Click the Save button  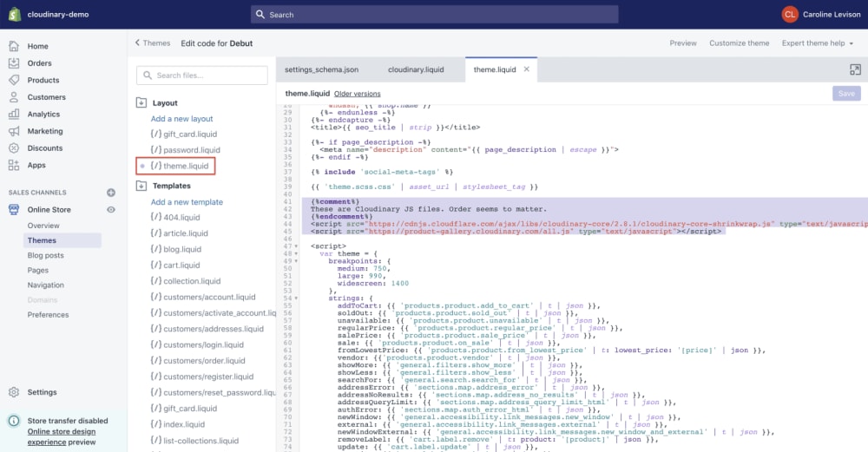click(846, 94)
